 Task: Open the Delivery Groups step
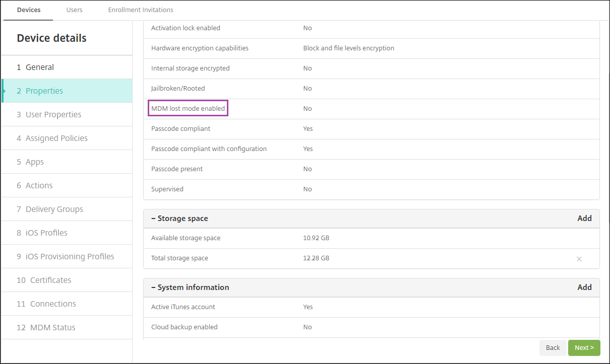click(54, 209)
